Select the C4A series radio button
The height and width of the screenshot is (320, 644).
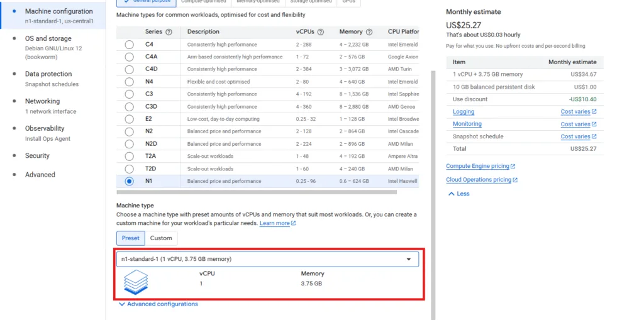[130, 57]
